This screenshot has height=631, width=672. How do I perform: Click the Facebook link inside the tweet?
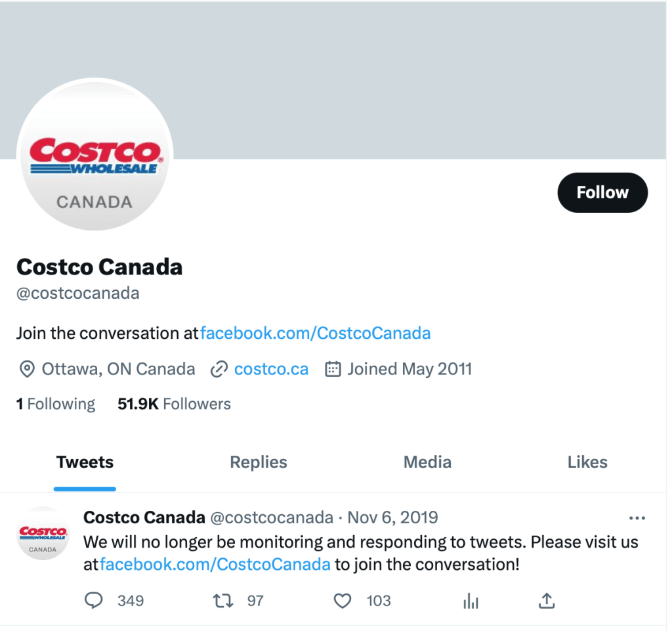[215, 564]
